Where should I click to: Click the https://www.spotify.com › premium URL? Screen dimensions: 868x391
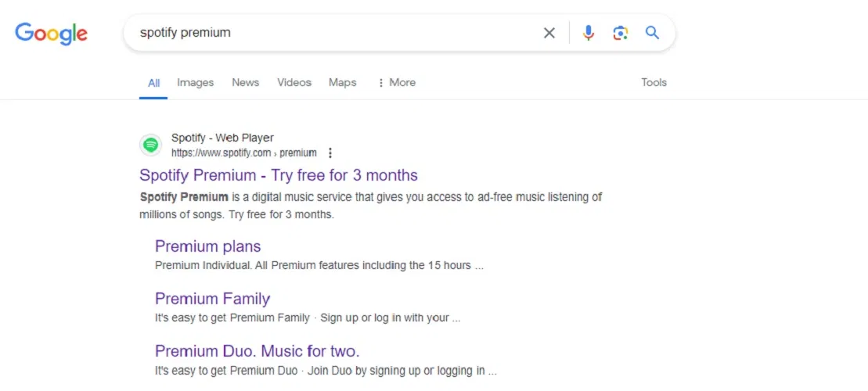pos(244,152)
